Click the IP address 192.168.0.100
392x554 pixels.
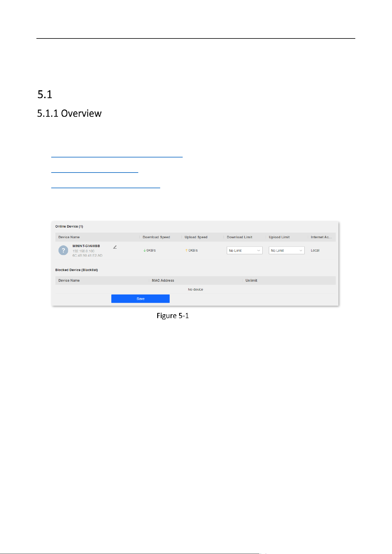(83, 251)
